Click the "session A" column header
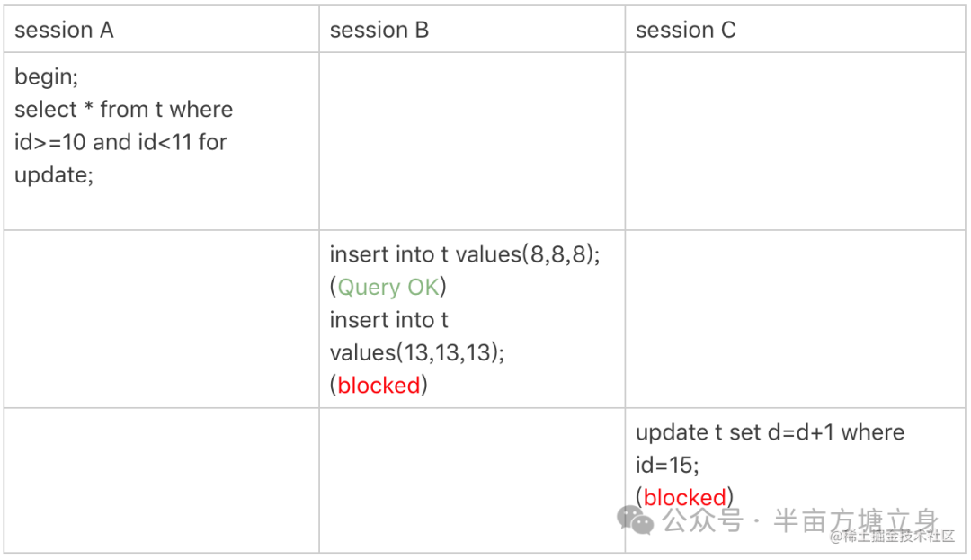This screenshot has height=560, width=971. (64, 31)
